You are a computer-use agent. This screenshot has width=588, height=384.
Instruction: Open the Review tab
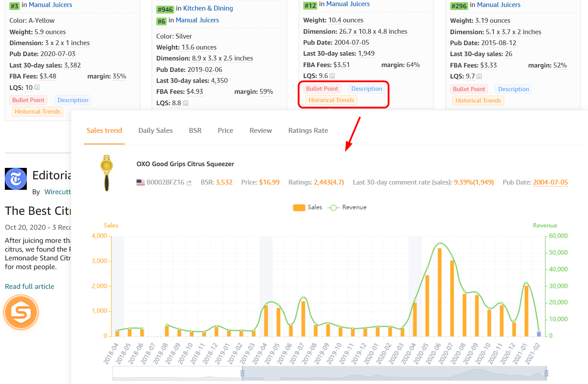261,131
